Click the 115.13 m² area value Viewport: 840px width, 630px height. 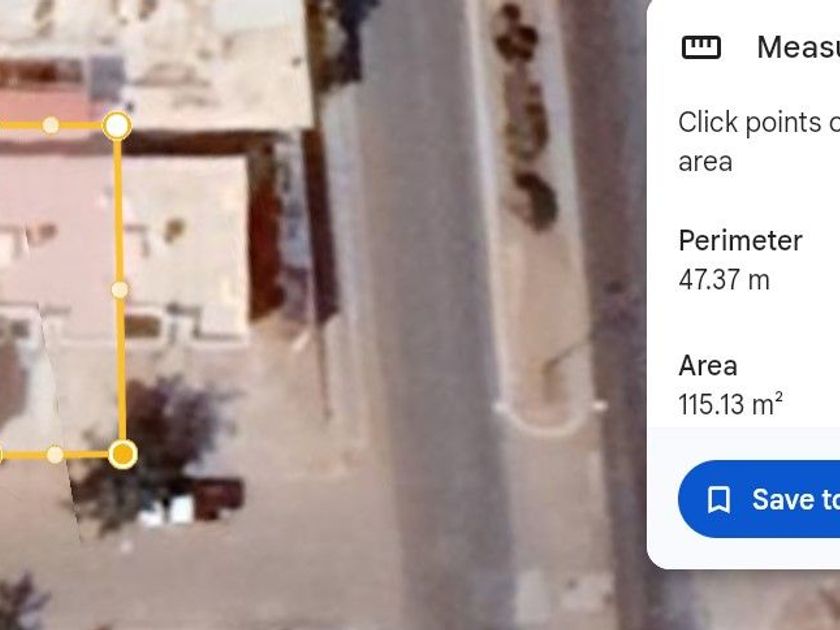point(731,404)
